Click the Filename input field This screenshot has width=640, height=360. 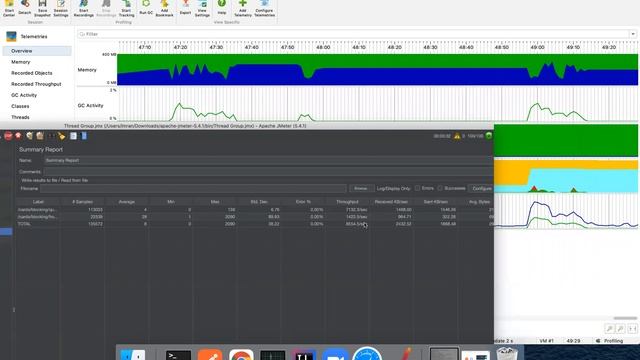pos(193,189)
